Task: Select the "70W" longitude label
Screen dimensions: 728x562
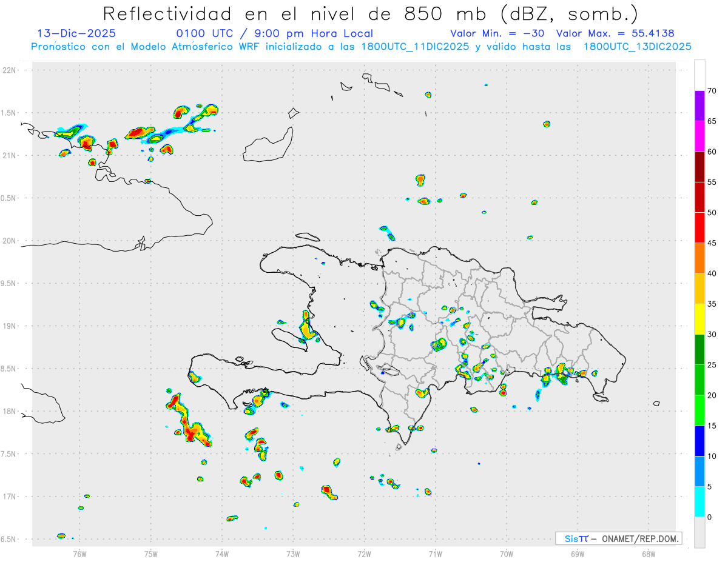Action: click(507, 553)
